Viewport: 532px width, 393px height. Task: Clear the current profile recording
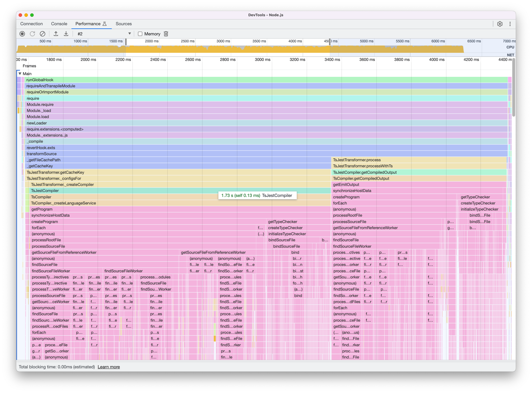(x=42, y=34)
